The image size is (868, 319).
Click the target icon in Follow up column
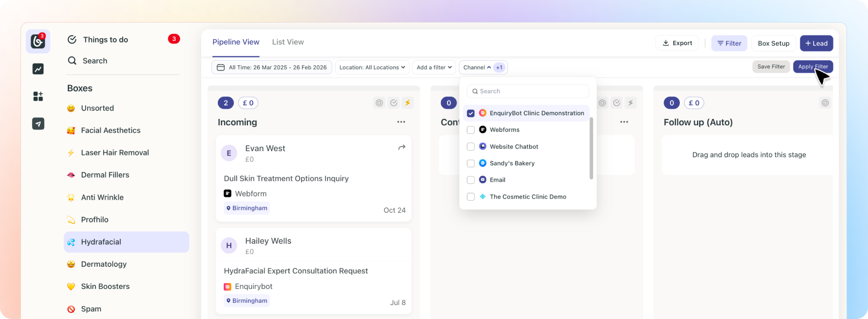(826, 103)
